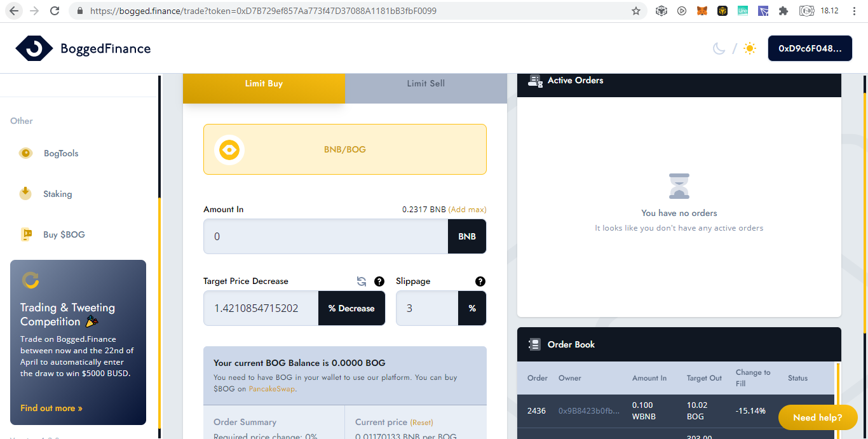The height and width of the screenshot is (439, 868).
Task: Open Chrome menu three dots
Action: click(x=855, y=11)
